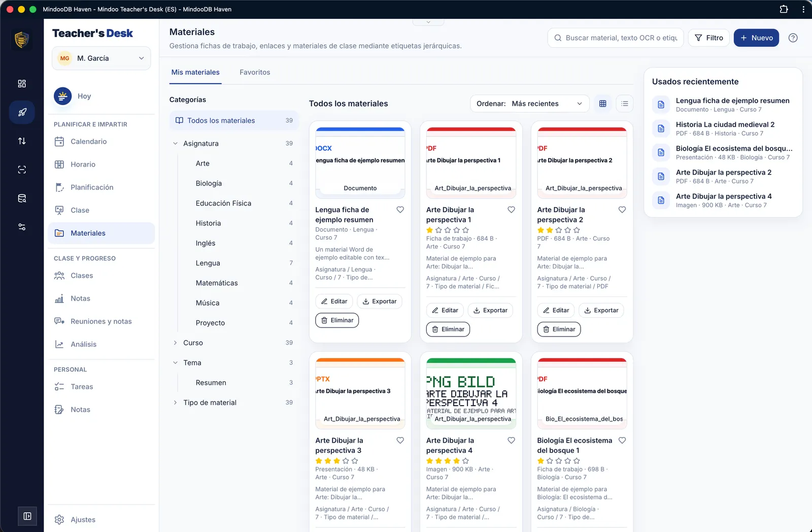The width and height of the screenshot is (812, 532).
Task: Switch to grid view of materials
Action: 603,104
